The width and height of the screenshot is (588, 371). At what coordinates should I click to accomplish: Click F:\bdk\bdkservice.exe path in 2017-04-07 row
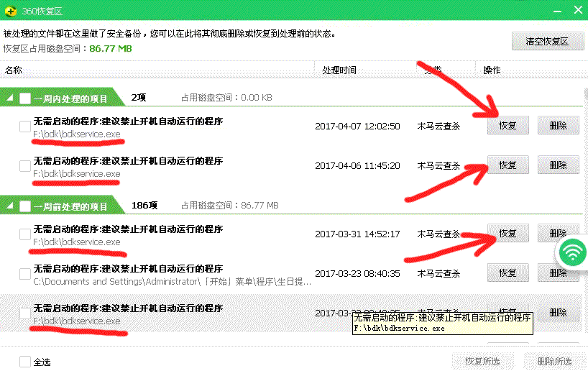pos(77,134)
